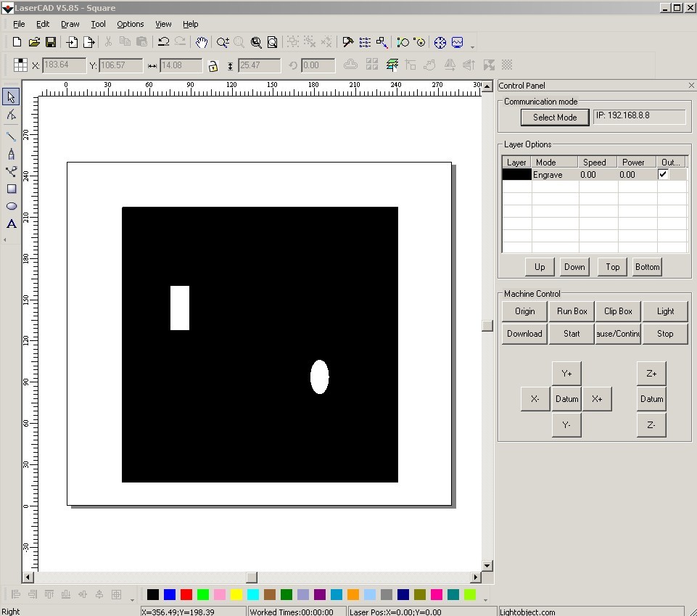Click the X position input field
This screenshot has height=616, width=697.
(64, 65)
